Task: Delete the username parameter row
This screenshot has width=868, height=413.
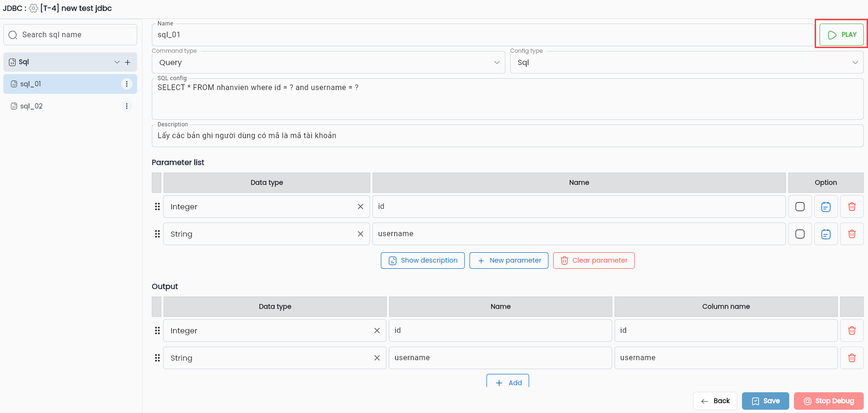Action: click(851, 234)
